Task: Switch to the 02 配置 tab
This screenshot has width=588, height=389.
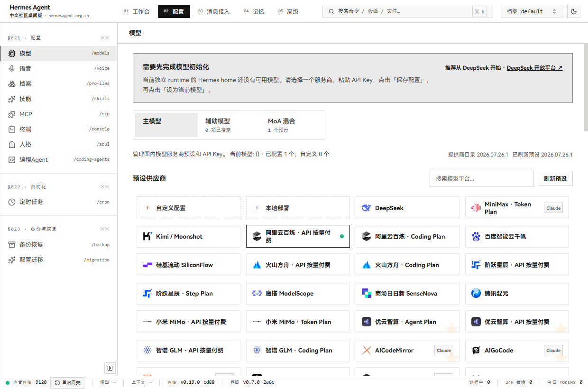Action: click(174, 11)
